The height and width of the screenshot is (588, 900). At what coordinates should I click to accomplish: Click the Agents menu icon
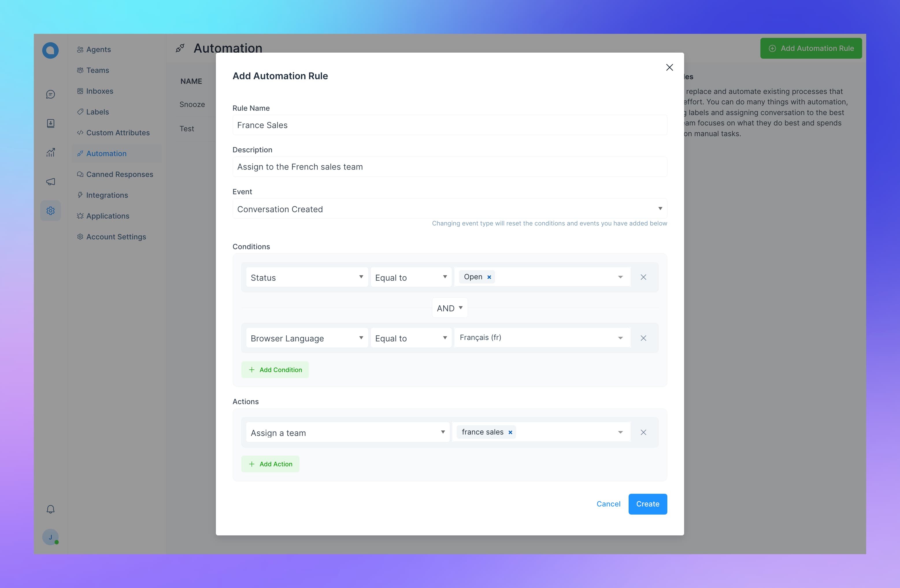(x=80, y=49)
